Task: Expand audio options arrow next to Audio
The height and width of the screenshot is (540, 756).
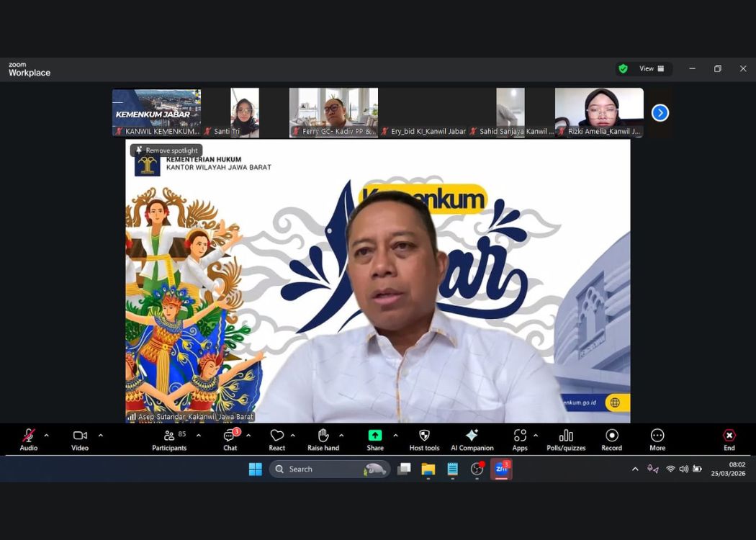Action: coord(47,435)
